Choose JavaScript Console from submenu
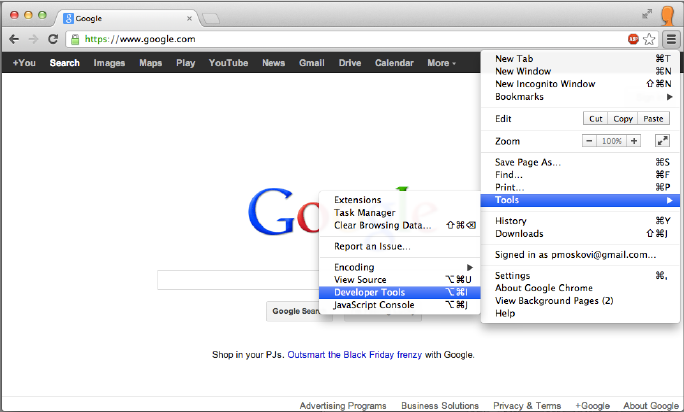The image size is (684, 412). coord(400,305)
